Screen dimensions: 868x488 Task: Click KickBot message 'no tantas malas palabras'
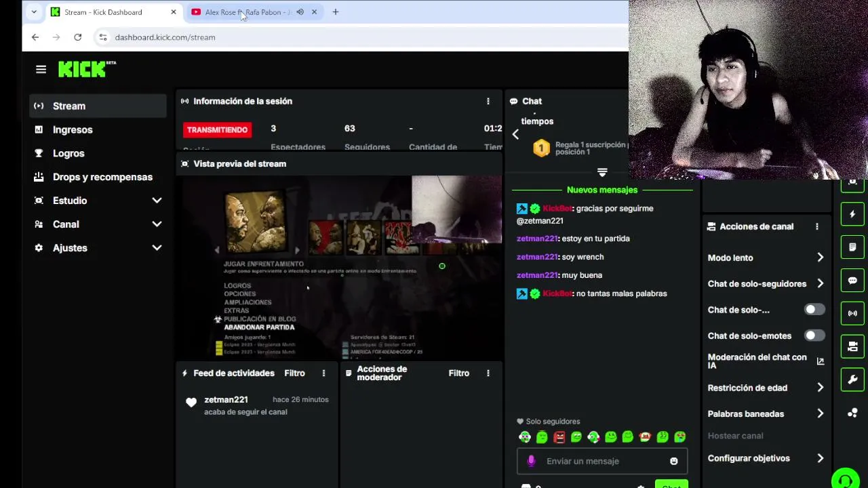(x=591, y=293)
